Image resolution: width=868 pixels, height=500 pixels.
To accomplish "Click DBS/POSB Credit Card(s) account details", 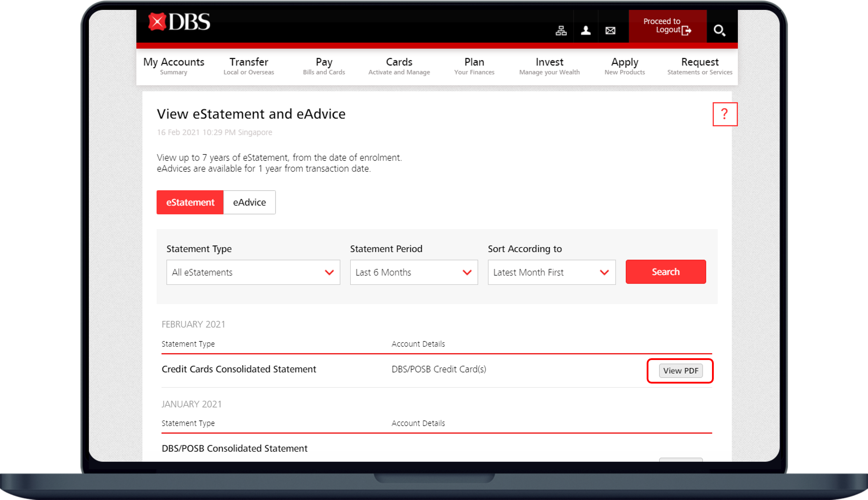I will coord(439,369).
